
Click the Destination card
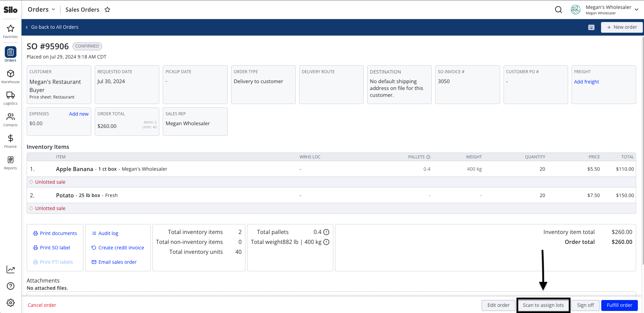(399, 84)
